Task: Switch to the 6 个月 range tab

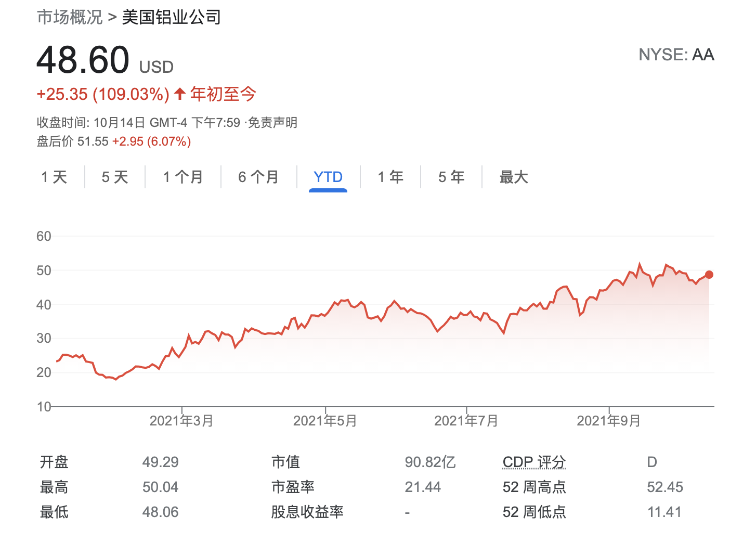Action: tap(258, 177)
